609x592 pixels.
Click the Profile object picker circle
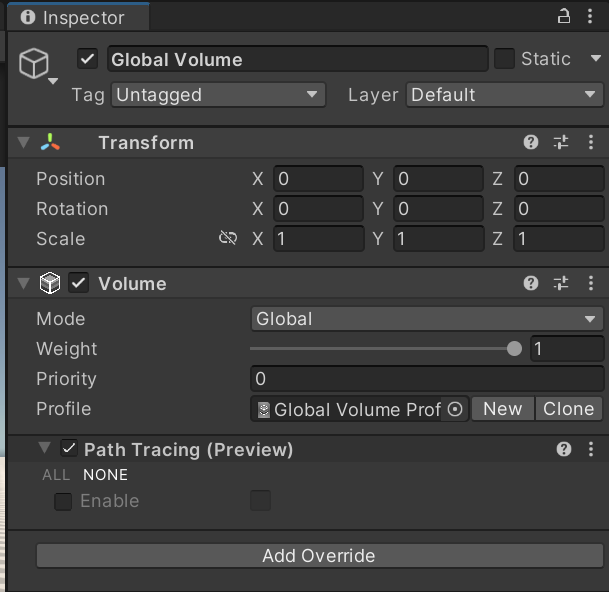click(454, 409)
